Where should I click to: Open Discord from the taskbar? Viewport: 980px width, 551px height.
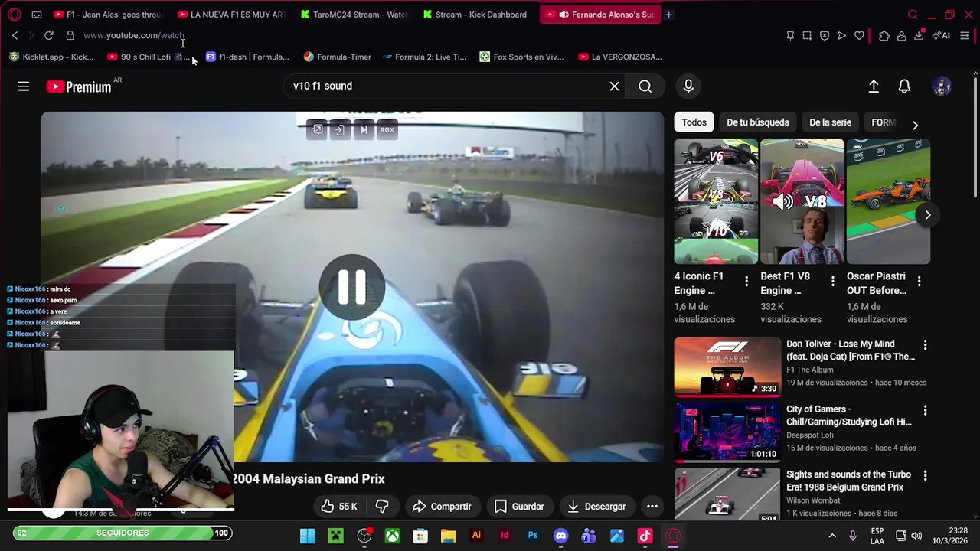560,536
